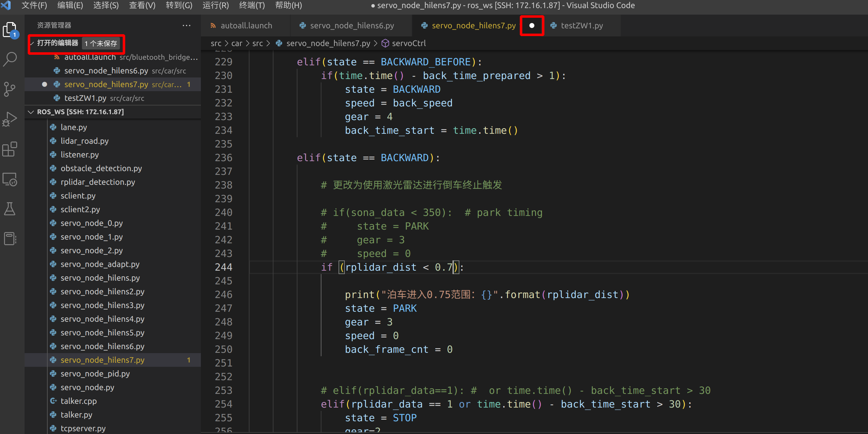Click servoCtrl symbol in breadcrumb
The image size is (868, 434).
408,43
